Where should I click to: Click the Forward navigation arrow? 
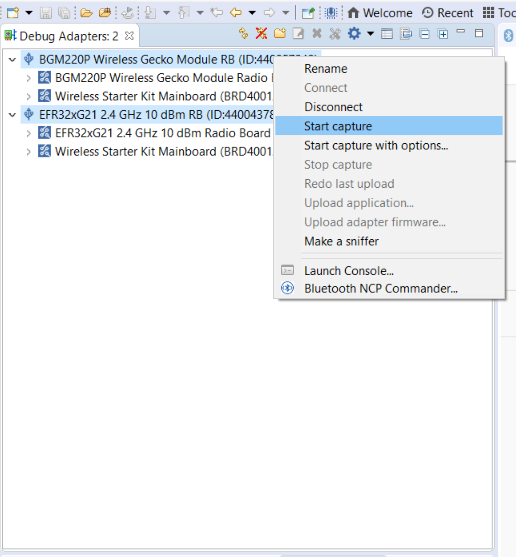(270, 13)
